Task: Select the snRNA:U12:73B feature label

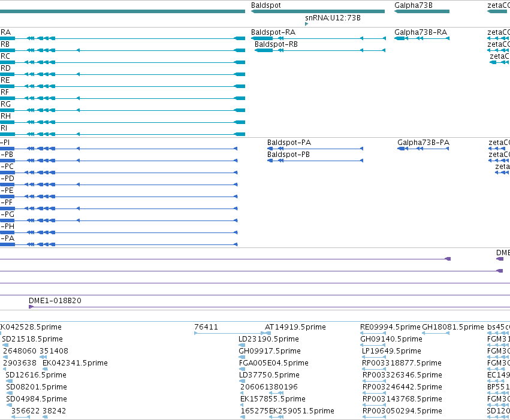Action: (x=333, y=18)
